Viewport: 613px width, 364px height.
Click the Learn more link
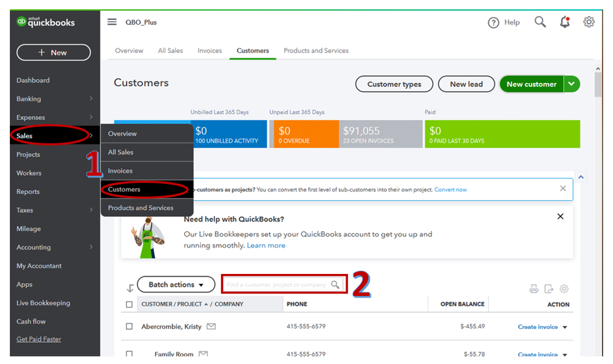[x=266, y=245]
